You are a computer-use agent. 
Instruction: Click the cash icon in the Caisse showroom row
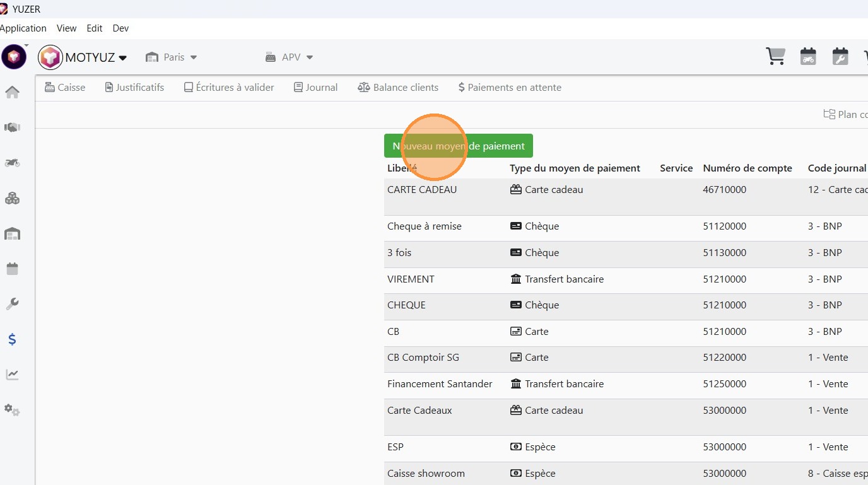coord(516,474)
